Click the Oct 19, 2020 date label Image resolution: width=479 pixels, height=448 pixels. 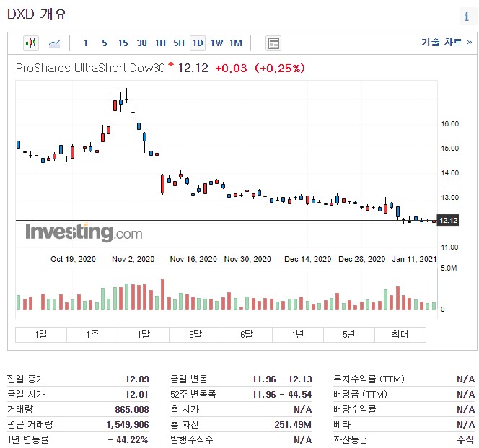coord(73,259)
